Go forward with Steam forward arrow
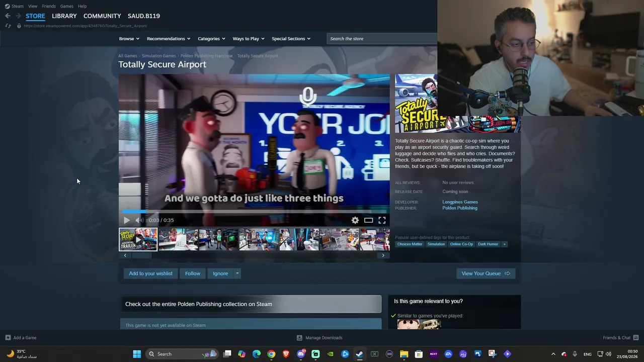 (18, 16)
